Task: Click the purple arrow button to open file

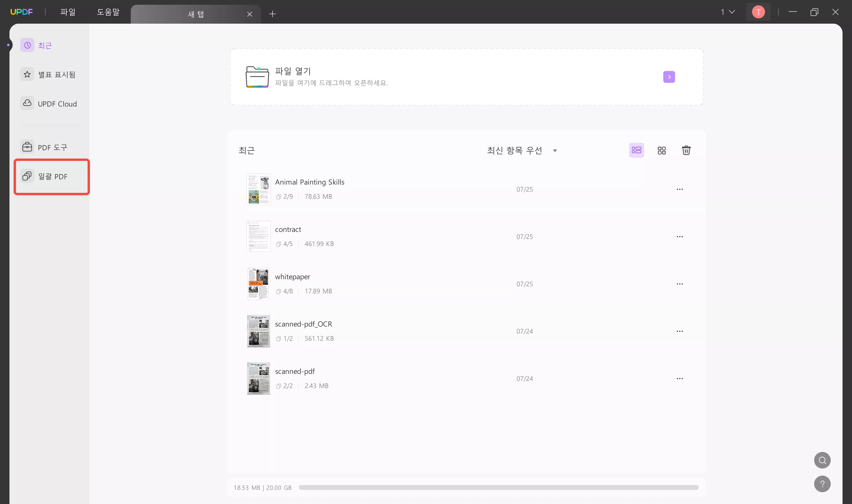Action: point(669,77)
